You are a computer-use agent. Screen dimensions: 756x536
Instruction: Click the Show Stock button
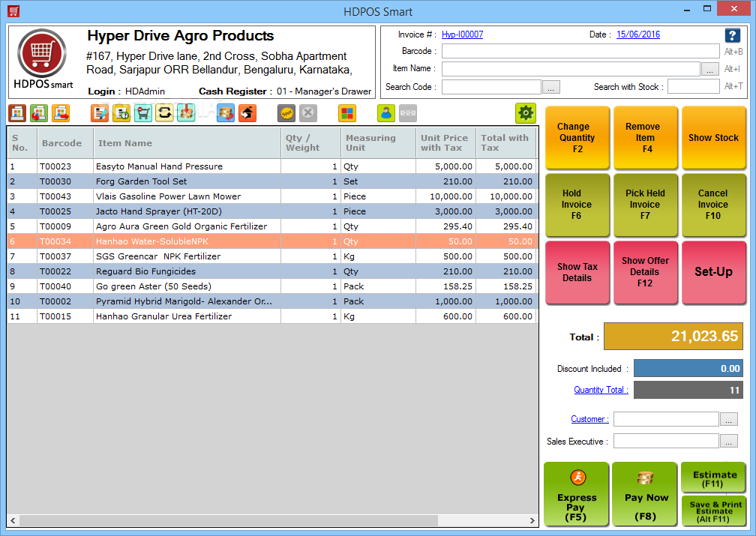pyautogui.click(x=713, y=138)
